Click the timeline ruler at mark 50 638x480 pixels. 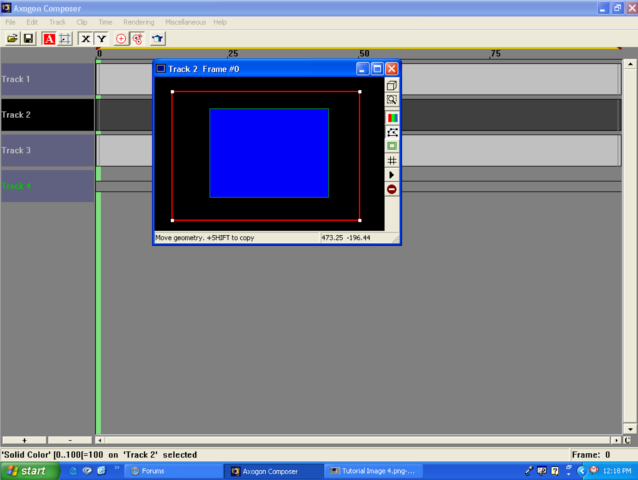(x=364, y=54)
